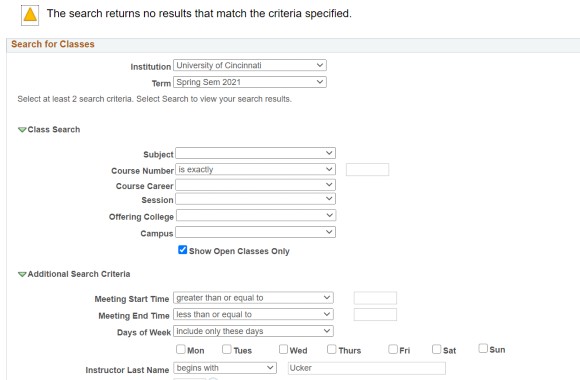The width and height of the screenshot is (580, 380).
Task: Collapse the Class Search section arrow
Action: click(22, 130)
